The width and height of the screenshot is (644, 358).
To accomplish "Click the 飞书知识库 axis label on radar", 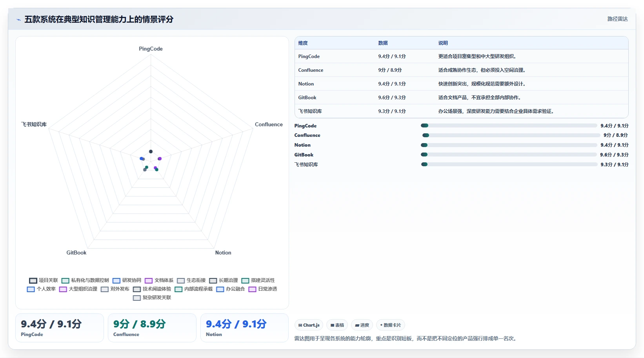I will click(34, 125).
